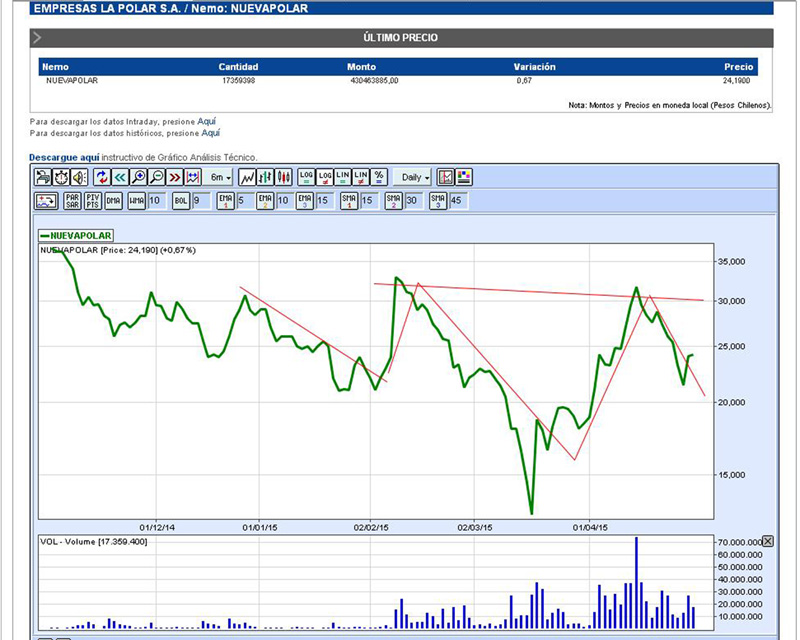Toggle the speaker sound icon
This screenshot has width=800, height=640.
pyautogui.click(x=79, y=177)
